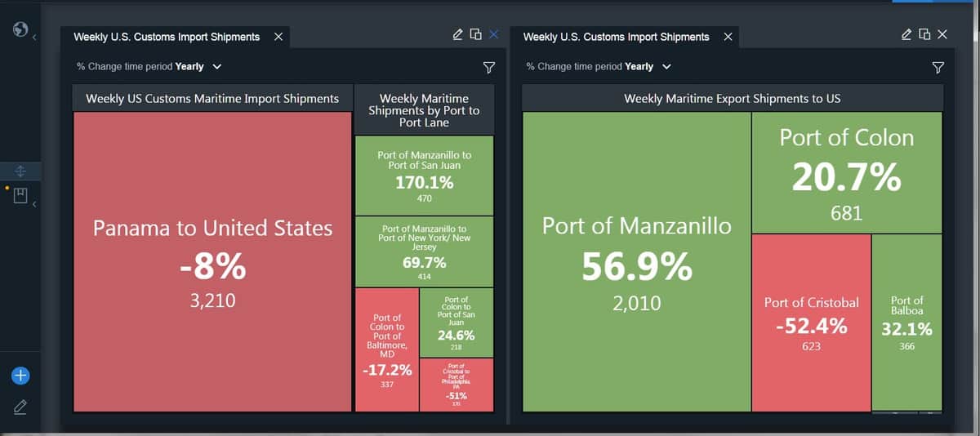980x436 pixels.
Task: Click the save disk icon in sidebar
Action: click(21, 196)
